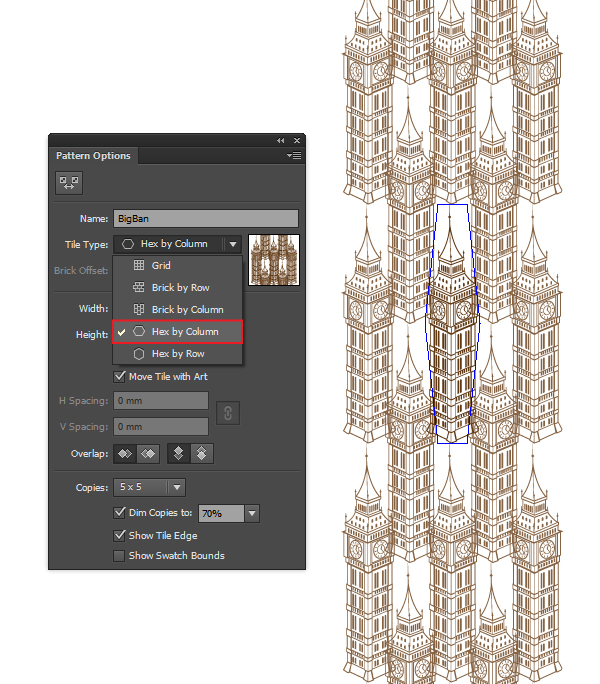Click the pattern preview thumbnail
Screen dimensions: 600x684
(x=274, y=260)
